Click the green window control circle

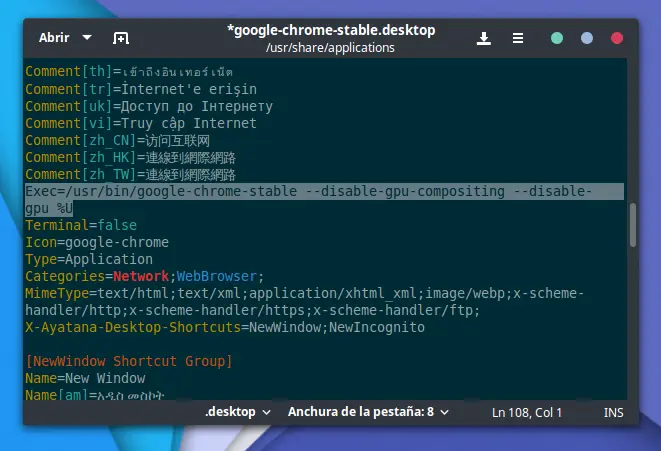557,38
